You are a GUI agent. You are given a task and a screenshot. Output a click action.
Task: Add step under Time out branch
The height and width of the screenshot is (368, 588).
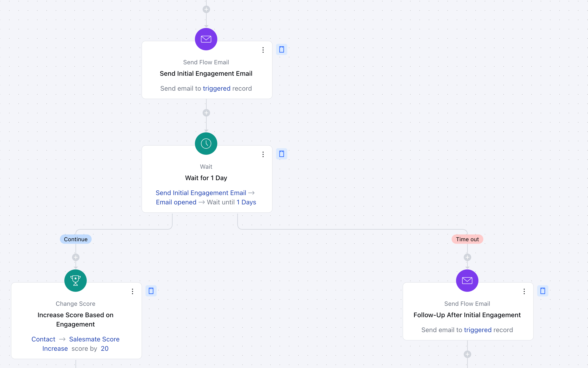467,257
